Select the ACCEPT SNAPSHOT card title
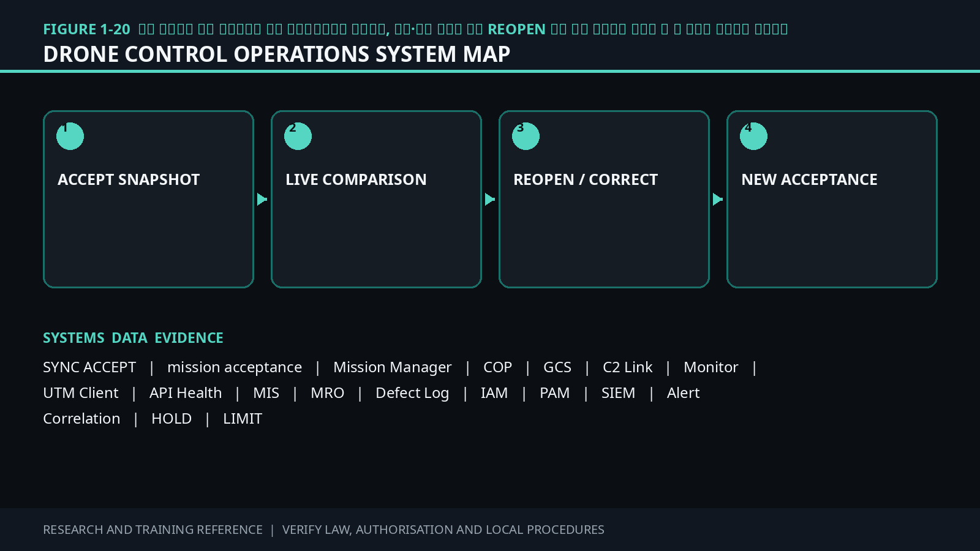This screenshot has width=980, height=551. (x=129, y=179)
